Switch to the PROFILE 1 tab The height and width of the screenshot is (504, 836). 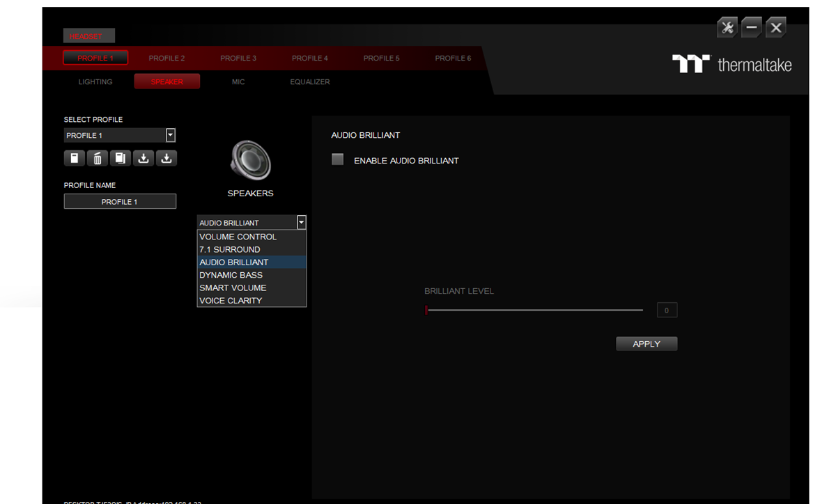point(95,58)
